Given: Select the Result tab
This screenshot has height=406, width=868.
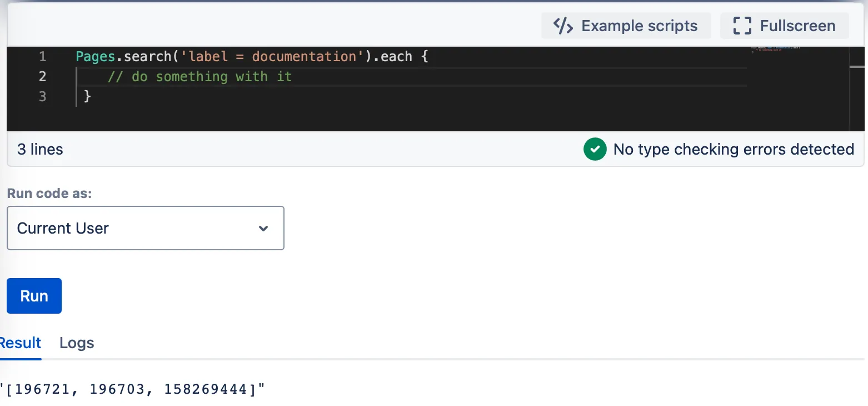Looking at the screenshot, I should coord(20,343).
